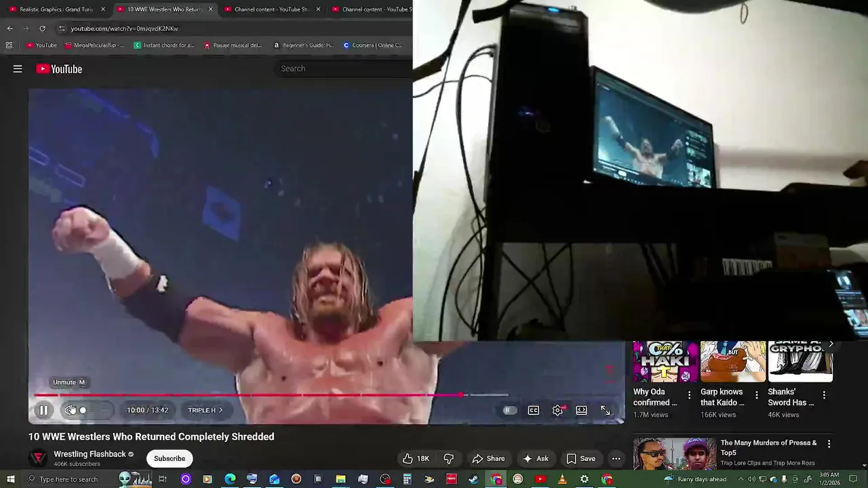The height and width of the screenshot is (488, 868).
Task: Open the Instant chords bookmark
Action: point(164,45)
